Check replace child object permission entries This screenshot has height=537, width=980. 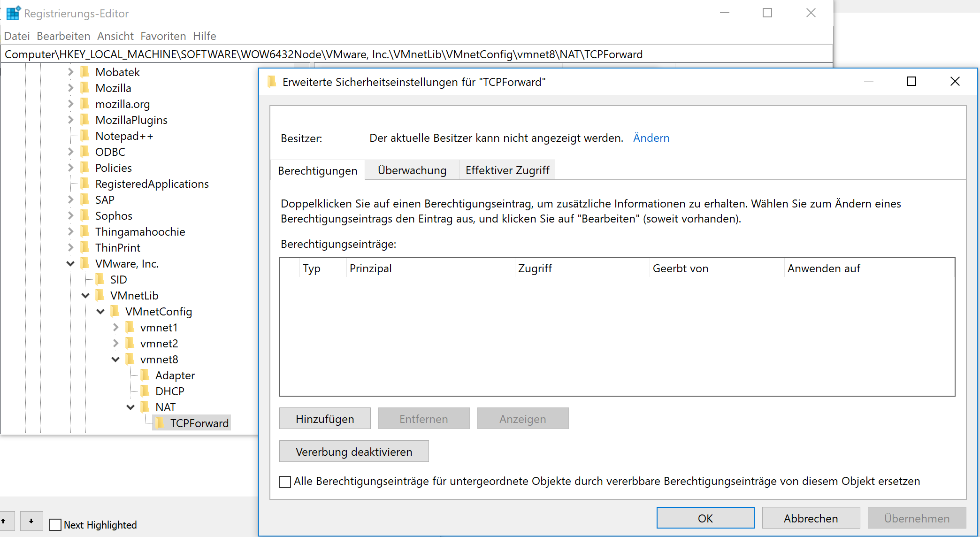(285, 482)
